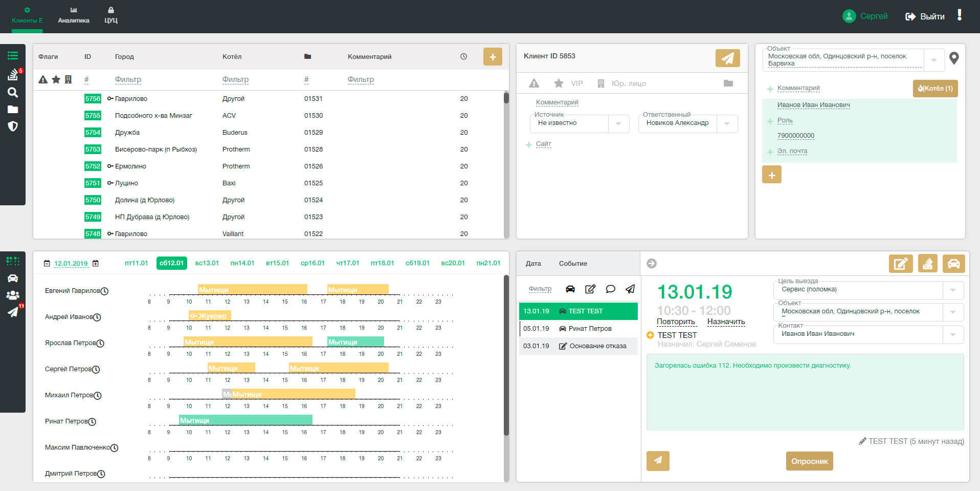Click the exclamation alert icon in top bar
Viewport: 980px width, 491px height.
click(x=960, y=15)
